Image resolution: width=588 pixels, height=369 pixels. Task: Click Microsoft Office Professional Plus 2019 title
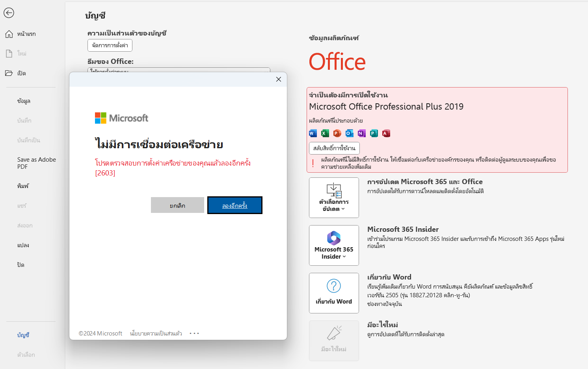point(386,106)
